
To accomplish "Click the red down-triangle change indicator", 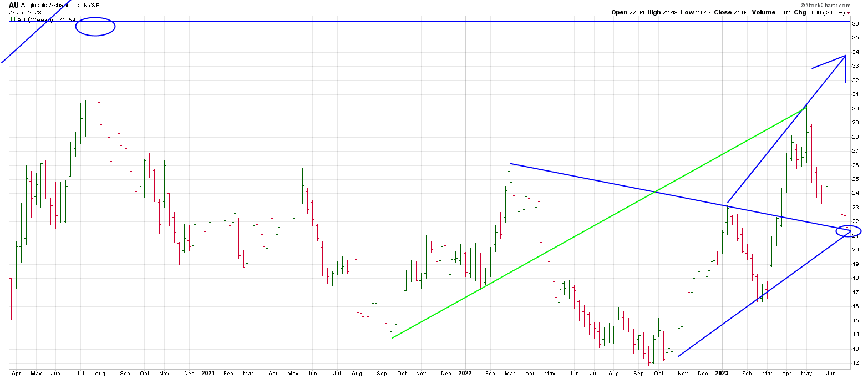I will [x=847, y=12].
